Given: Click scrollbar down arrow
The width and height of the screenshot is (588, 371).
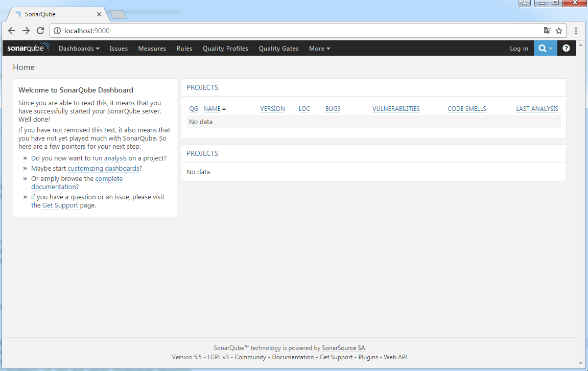Looking at the screenshot, I should point(580,363).
